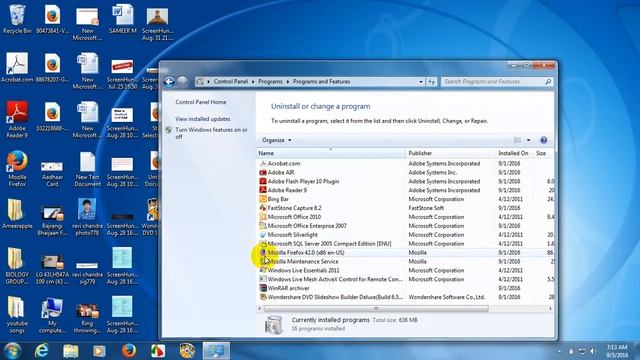Image resolution: width=640 pixels, height=360 pixels.
Task: Launch Firefox from the taskbar
Action: coord(129,351)
